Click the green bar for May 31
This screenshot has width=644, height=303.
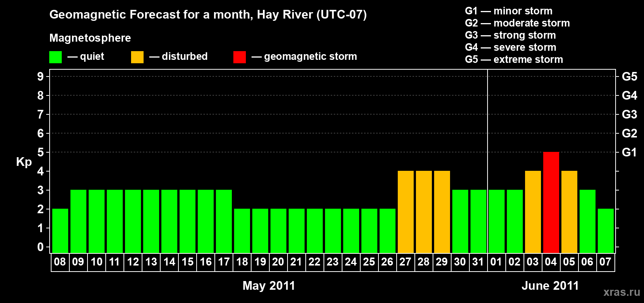tap(478, 221)
